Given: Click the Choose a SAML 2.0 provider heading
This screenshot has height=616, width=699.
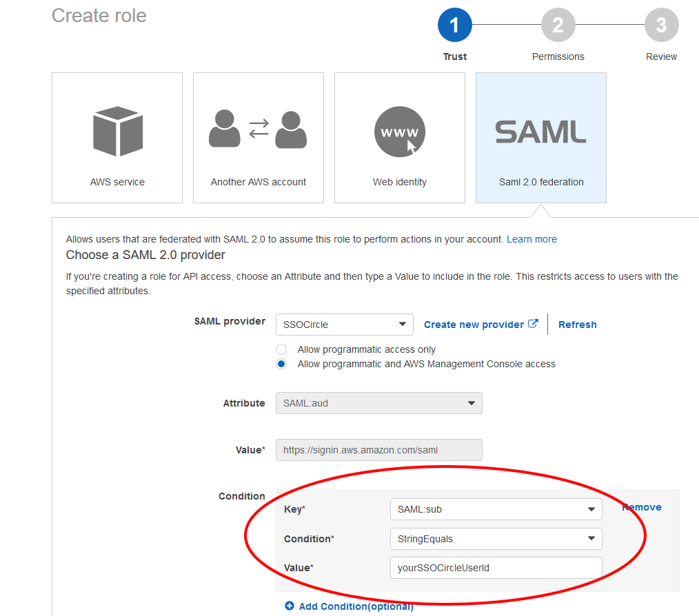Looking at the screenshot, I should coord(145,255).
